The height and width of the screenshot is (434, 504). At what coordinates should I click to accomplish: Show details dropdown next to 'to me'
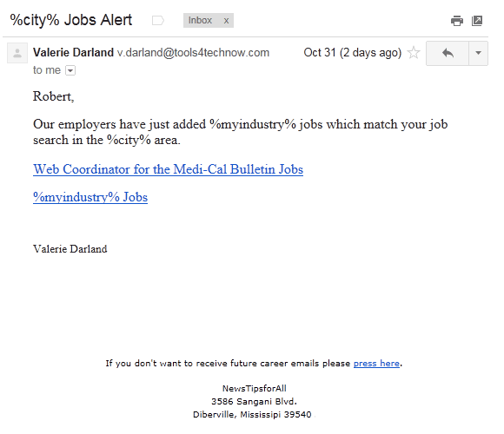tap(70, 70)
